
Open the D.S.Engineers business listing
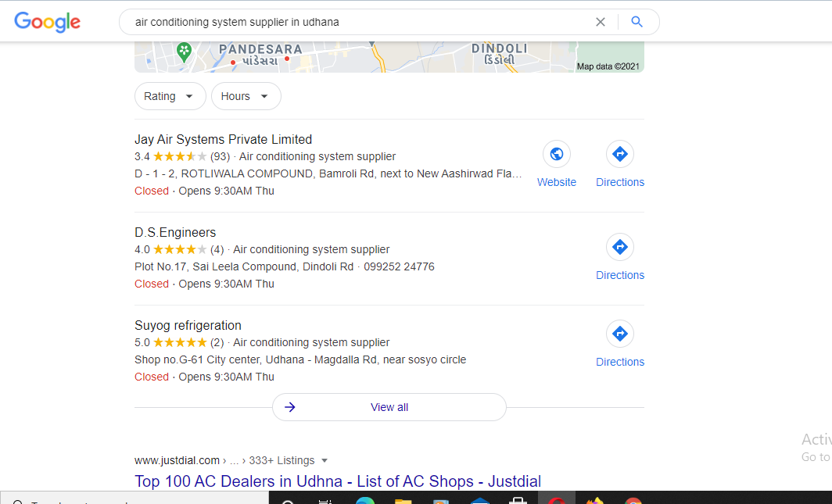[175, 233]
